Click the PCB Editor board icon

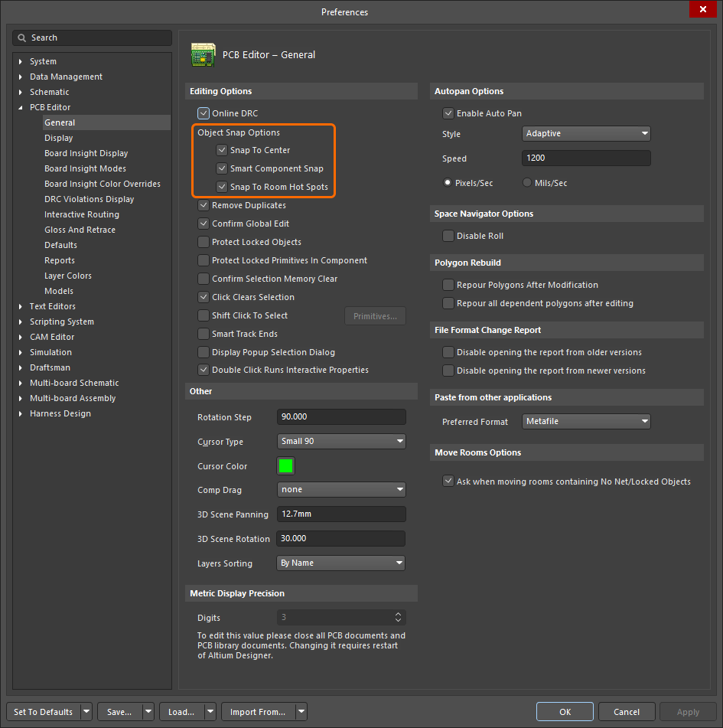[x=204, y=55]
